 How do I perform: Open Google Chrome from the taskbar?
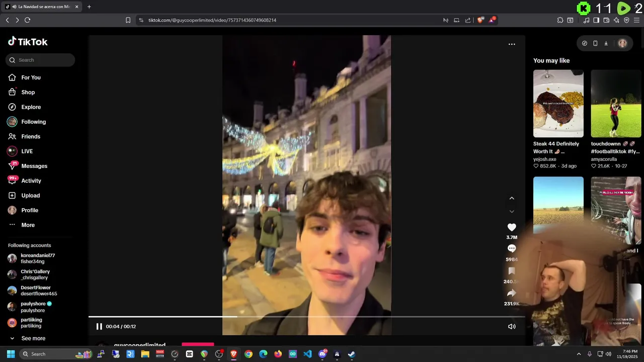coord(249,354)
